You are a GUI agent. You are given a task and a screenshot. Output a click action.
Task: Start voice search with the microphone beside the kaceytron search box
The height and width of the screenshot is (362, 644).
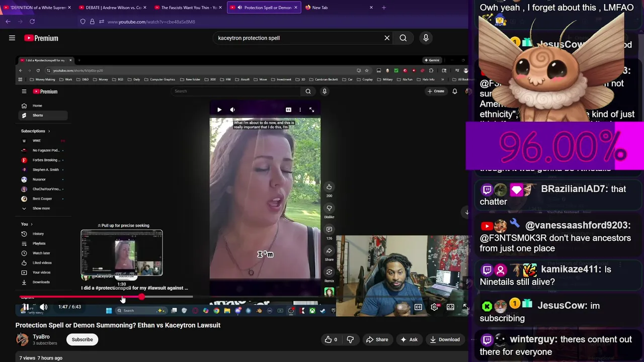click(426, 38)
